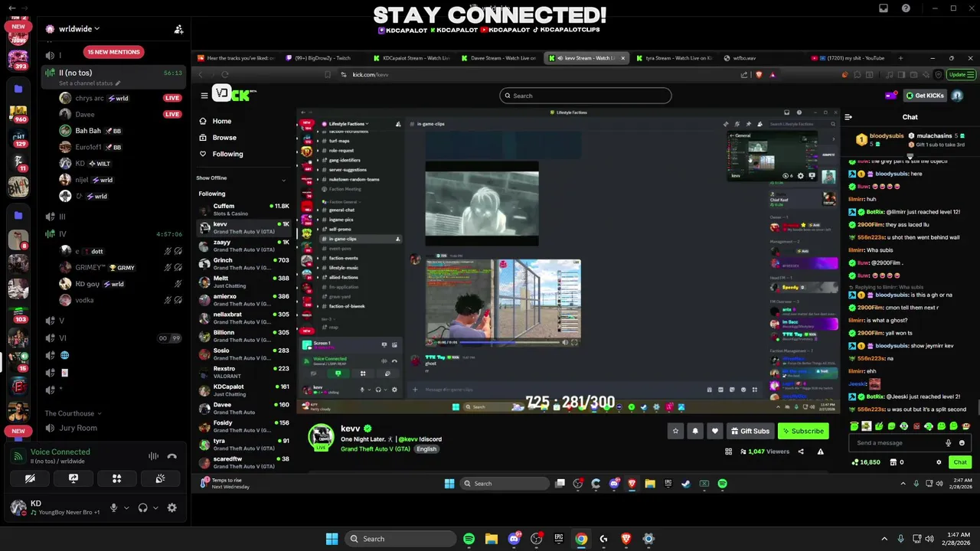
Task: Expand the Show Offline chevron
Action: 283,179
